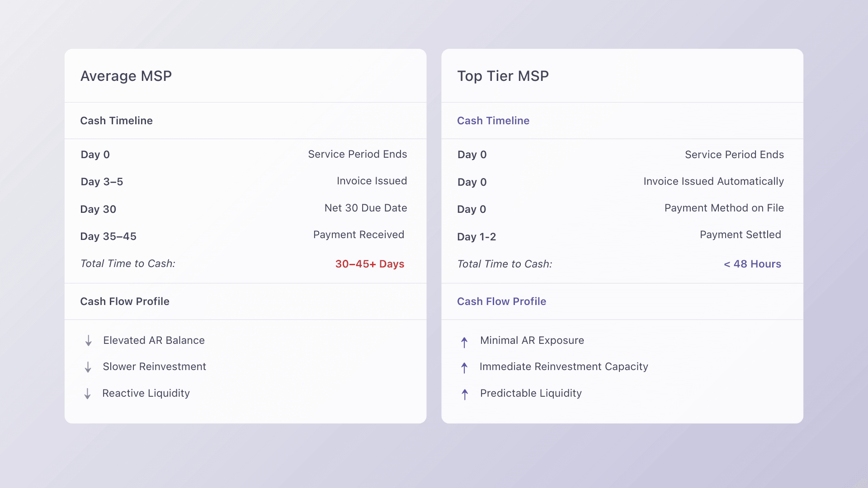Click the up arrow beside Immediate Reinvestment Capacity
This screenshot has height=488, width=868.
click(x=464, y=368)
